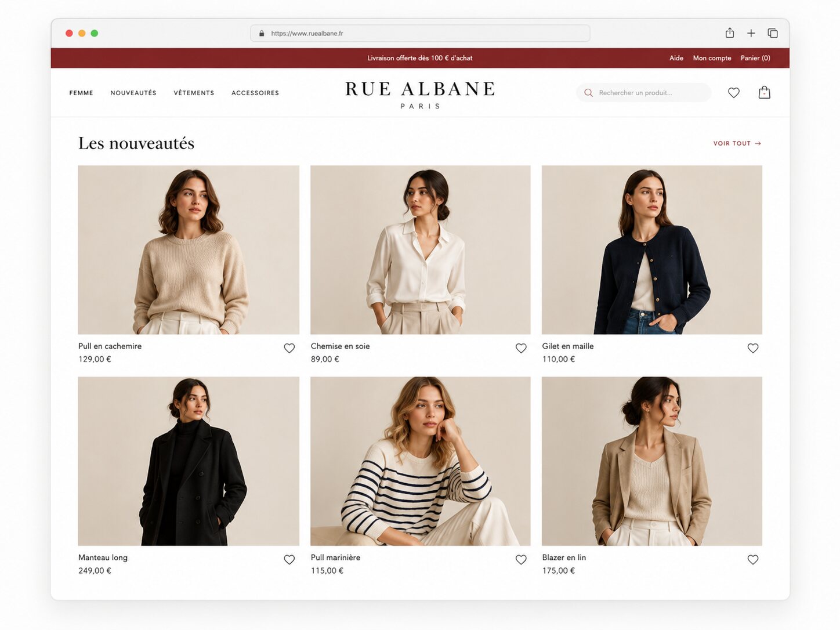This screenshot has width=840, height=630.
Task: Click the Les nouveautés heading
Action: (x=136, y=143)
